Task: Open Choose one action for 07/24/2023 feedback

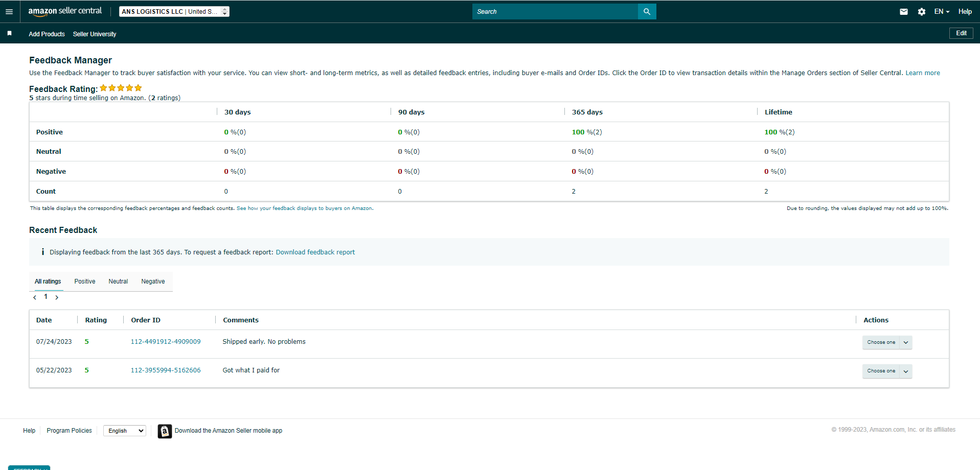Action: tap(881, 342)
